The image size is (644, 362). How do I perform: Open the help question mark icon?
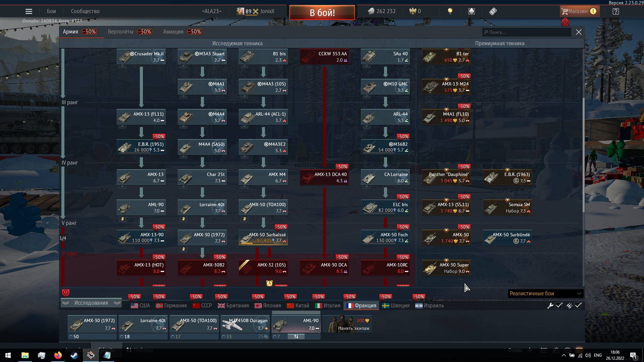coord(615,11)
